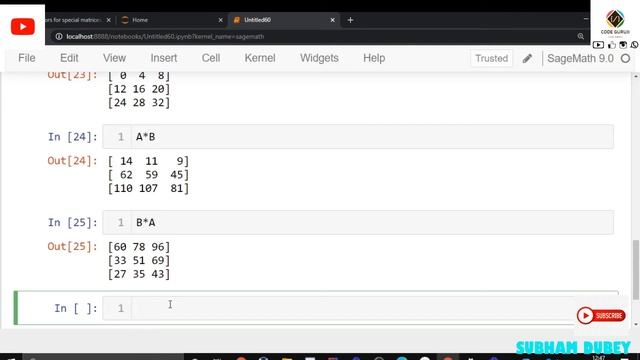
Task: Close the Untitled60 browser tab
Action: (332, 20)
